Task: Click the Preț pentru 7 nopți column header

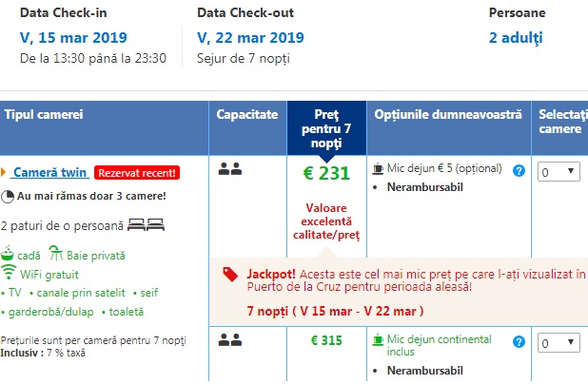Action: pyautogui.click(x=324, y=127)
